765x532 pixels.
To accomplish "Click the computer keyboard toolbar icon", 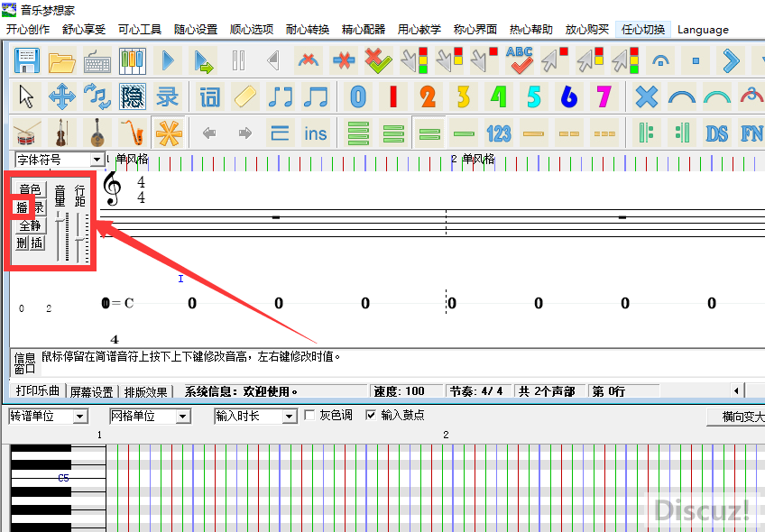I will 97,61.
